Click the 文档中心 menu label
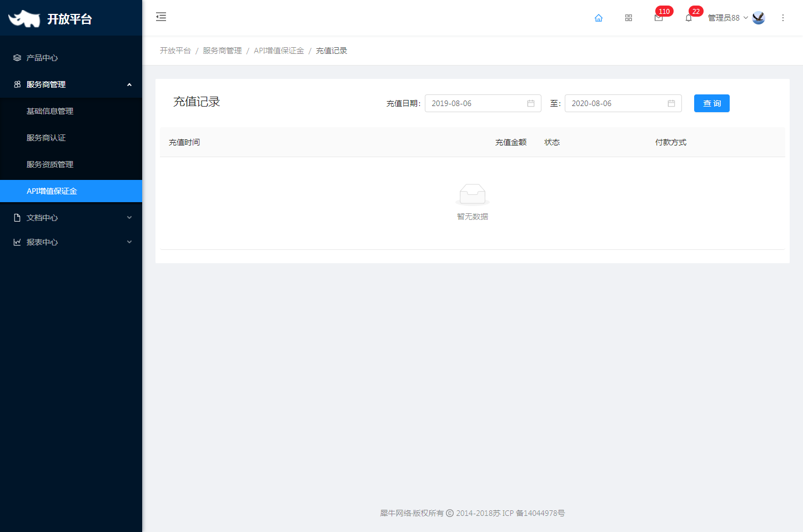The height and width of the screenshot is (532, 803). (42, 218)
